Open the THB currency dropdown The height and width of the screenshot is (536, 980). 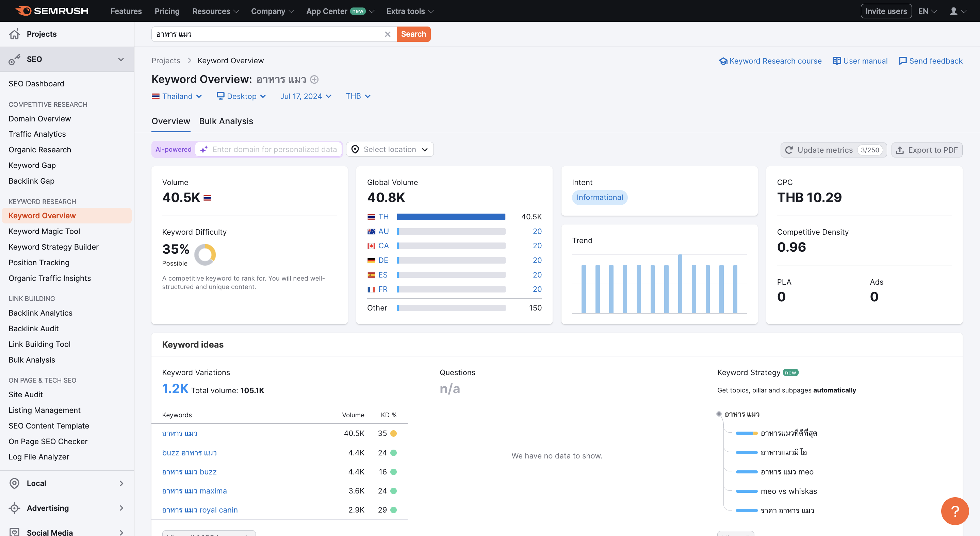(x=358, y=96)
